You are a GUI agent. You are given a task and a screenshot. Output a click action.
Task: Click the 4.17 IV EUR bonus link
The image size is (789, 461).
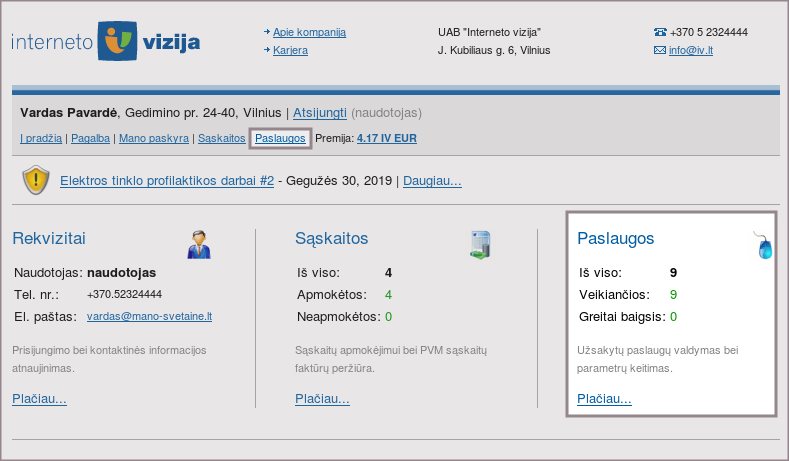tap(387, 138)
